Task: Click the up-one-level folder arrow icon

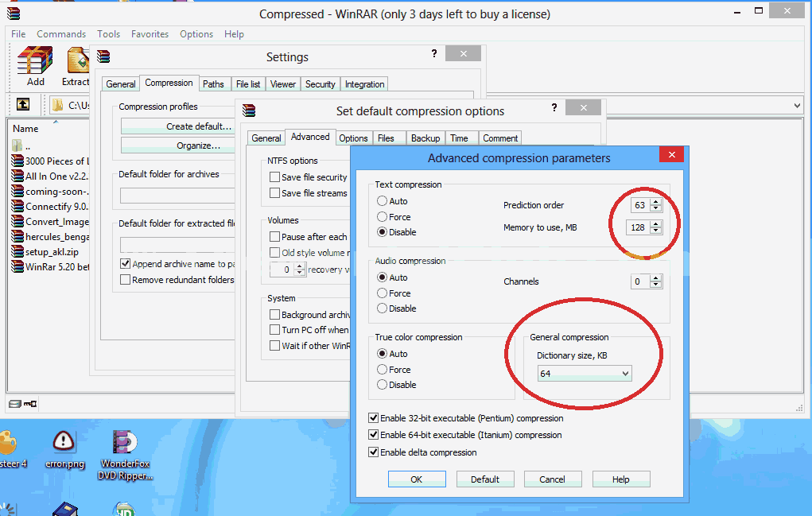Action: pyautogui.click(x=23, y=104)
